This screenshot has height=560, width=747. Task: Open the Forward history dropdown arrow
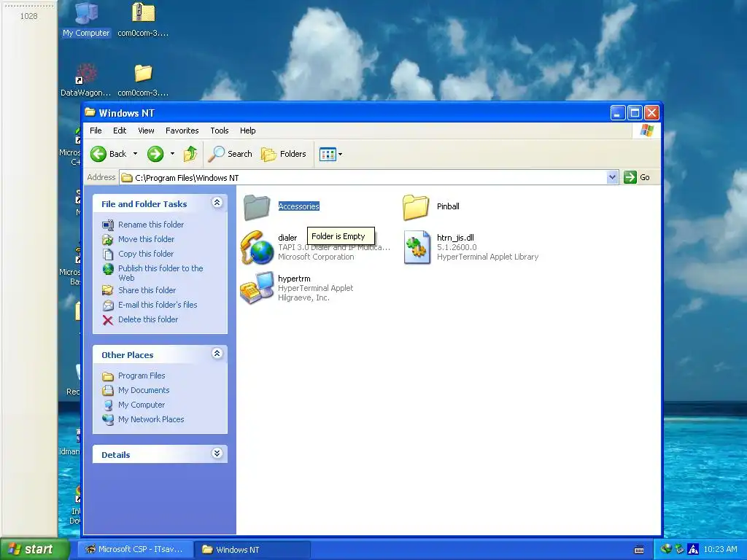172,154
